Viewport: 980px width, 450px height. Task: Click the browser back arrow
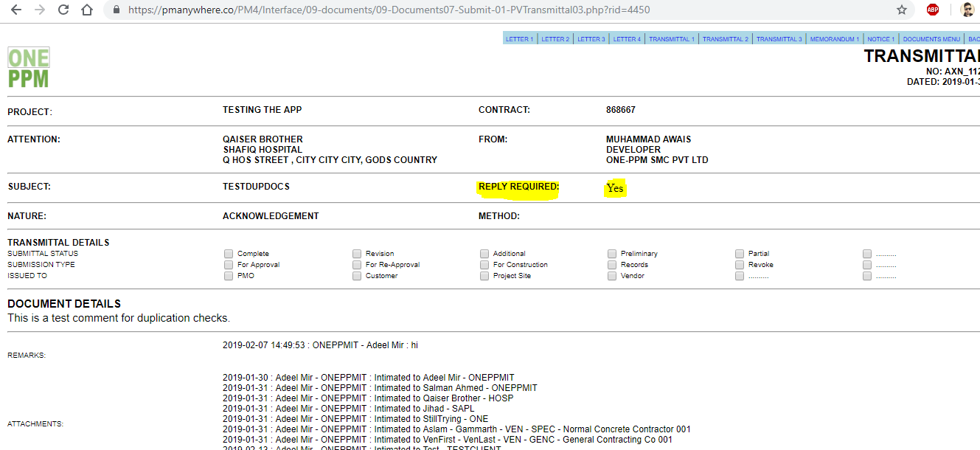pos(16,10)
